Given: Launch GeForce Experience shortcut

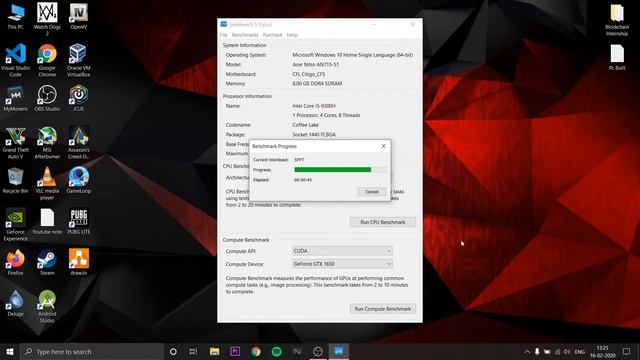Looking at the screenshot, I should (x=16, y=224).
